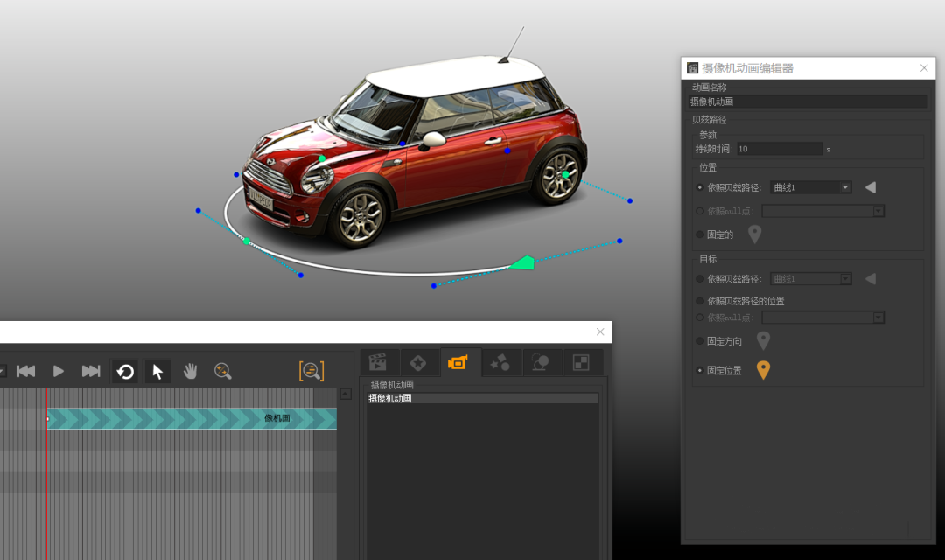Click the gray pin next to 固定的
The width and height of the screenshot is (945, 560).
pyautogui.click(x=754, y=234)
